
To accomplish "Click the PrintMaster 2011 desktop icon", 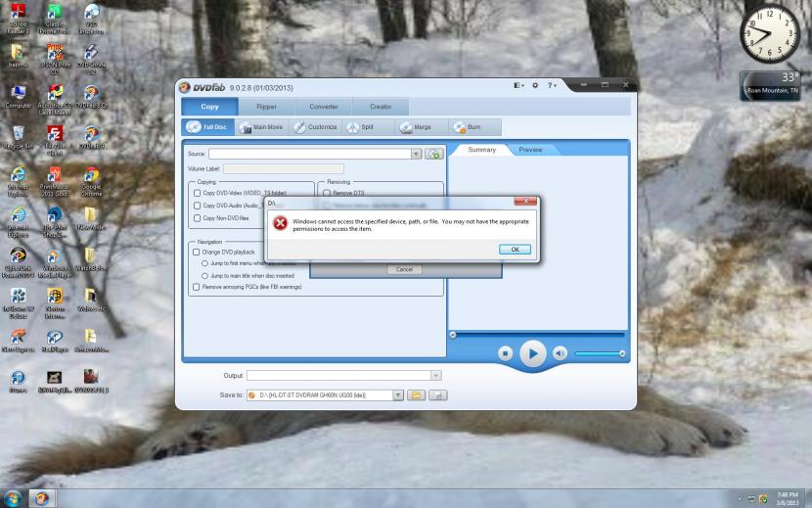I will point(55,181).
